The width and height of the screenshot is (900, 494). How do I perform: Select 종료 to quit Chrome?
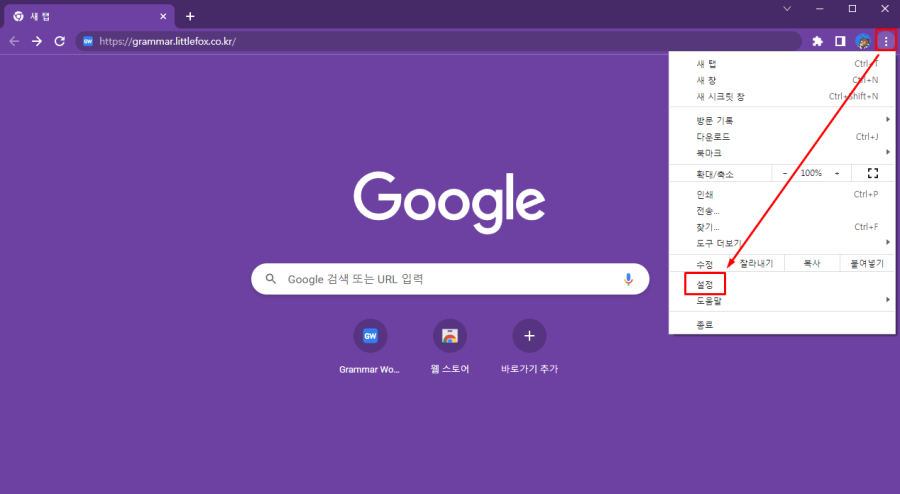(782, 325)
